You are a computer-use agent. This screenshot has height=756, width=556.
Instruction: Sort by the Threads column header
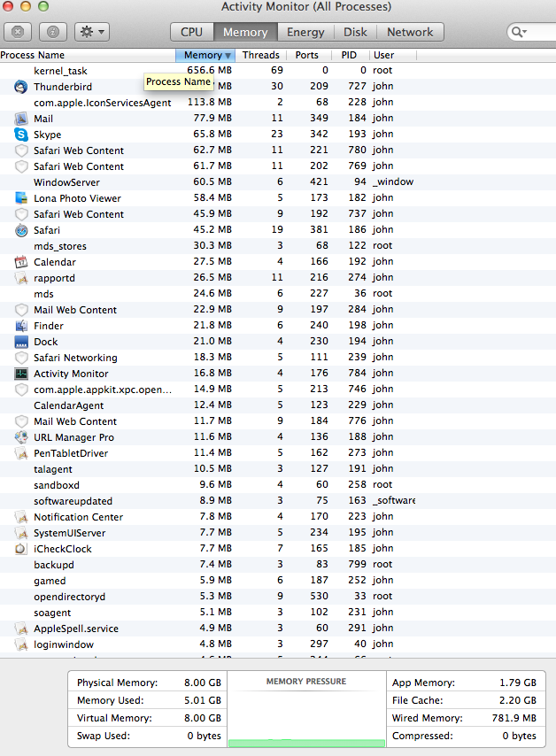260,55
